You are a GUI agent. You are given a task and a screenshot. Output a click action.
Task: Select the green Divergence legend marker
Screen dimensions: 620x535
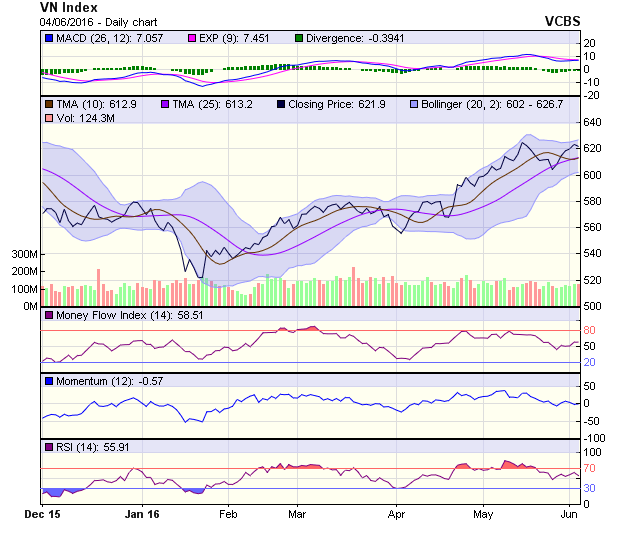coord(298,38)
